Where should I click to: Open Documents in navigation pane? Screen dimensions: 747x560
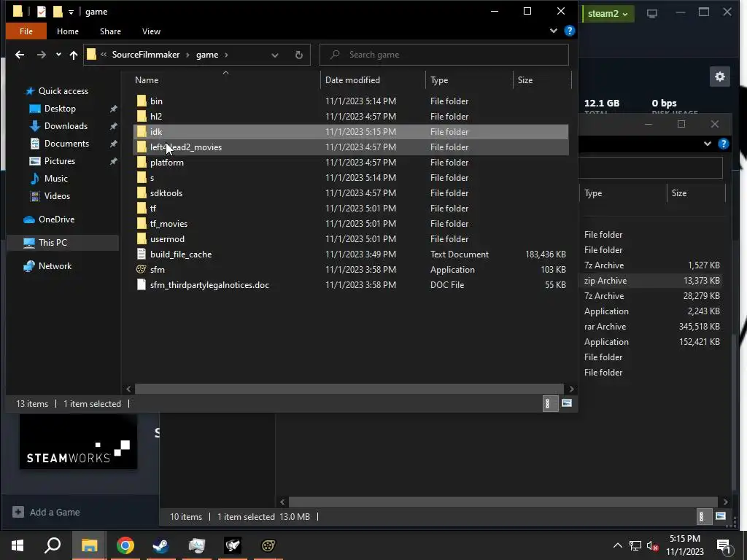point(66,144)
